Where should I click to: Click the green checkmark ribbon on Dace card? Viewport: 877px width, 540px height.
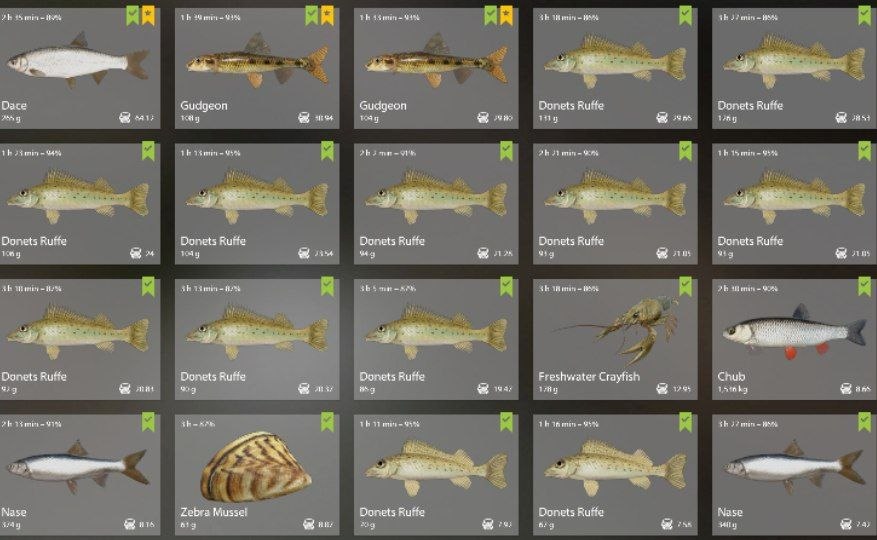(133, 16)
